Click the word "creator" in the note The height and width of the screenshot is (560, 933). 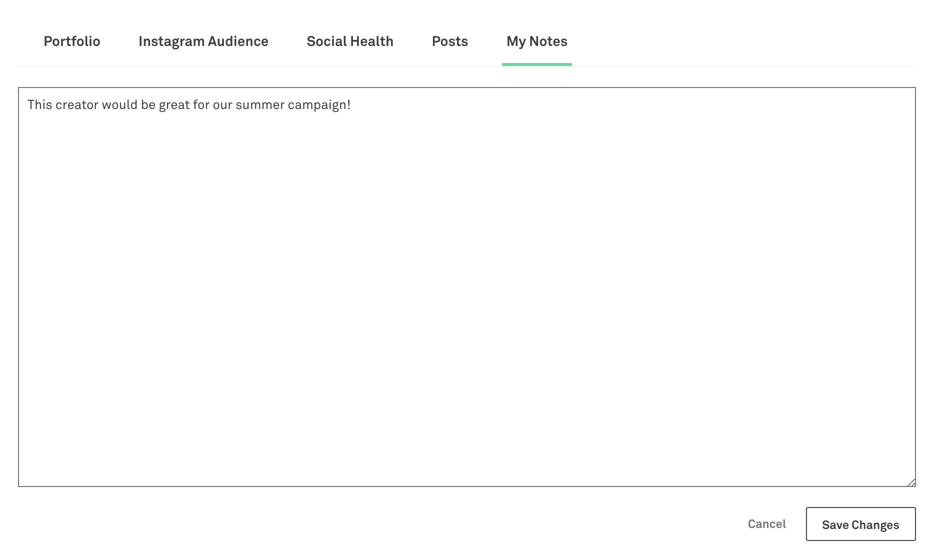click(76, 105)
